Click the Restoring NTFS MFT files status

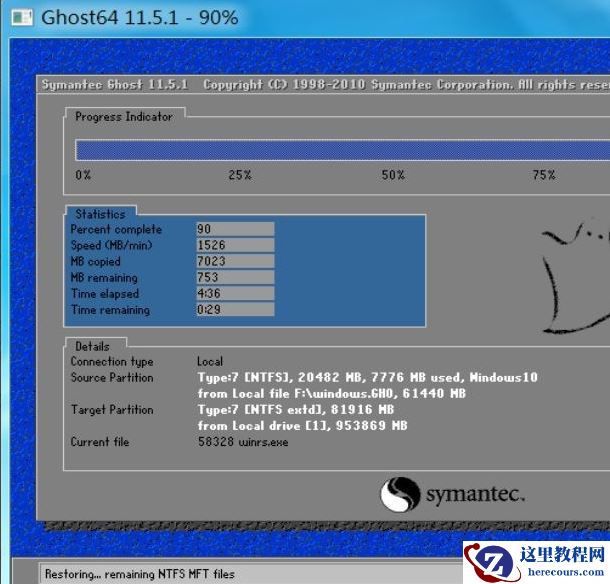click(x=140, y=574)
